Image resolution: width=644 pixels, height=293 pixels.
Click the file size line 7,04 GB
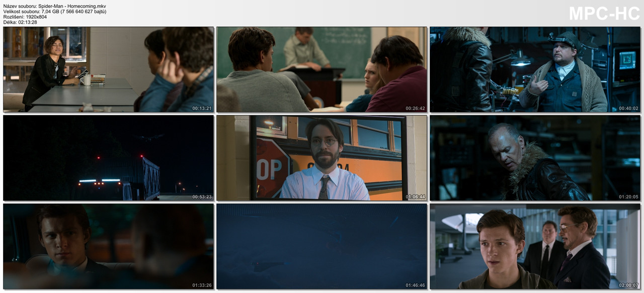click(55, 12)
